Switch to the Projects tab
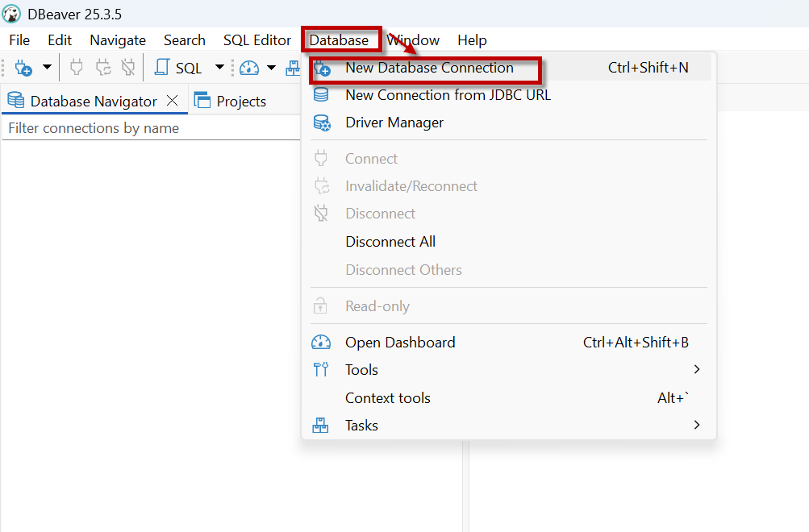This screenshot has width=809, height=532. click(240, 102)
